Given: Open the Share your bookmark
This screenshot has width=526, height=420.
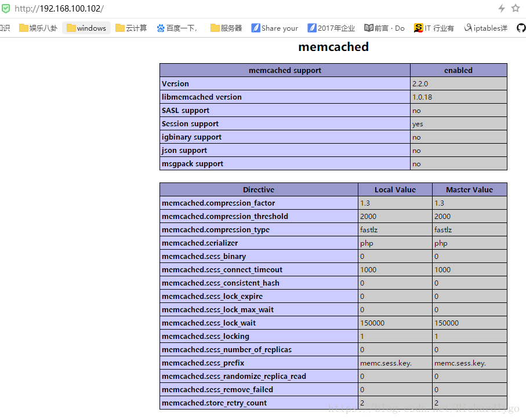Looking at the screenshot, I should (275, 28).
